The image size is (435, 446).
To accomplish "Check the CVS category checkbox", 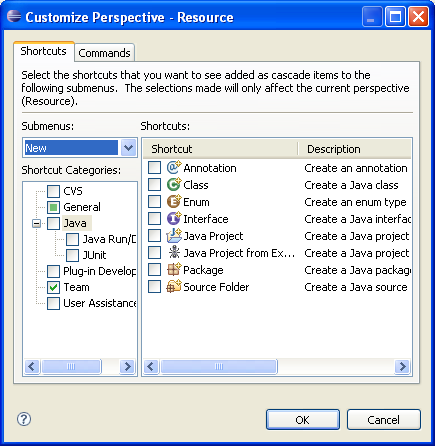I will click(53, 191).
